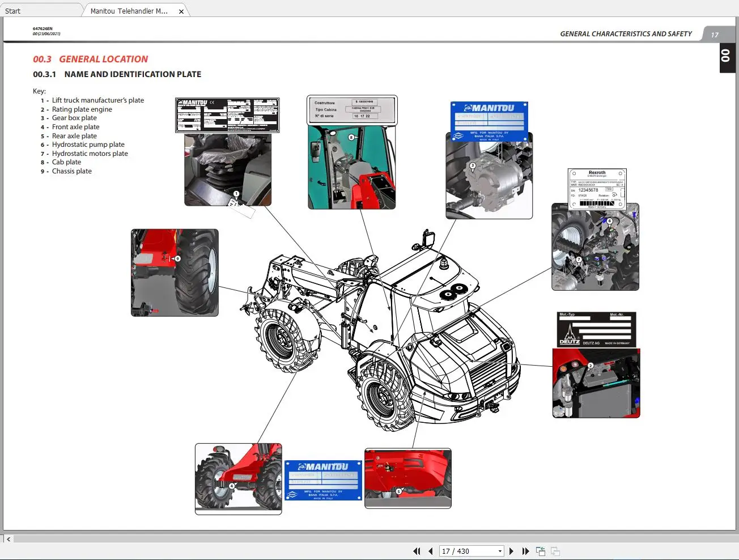Open the page number dropdown arrow

click(x=500, y=551)
